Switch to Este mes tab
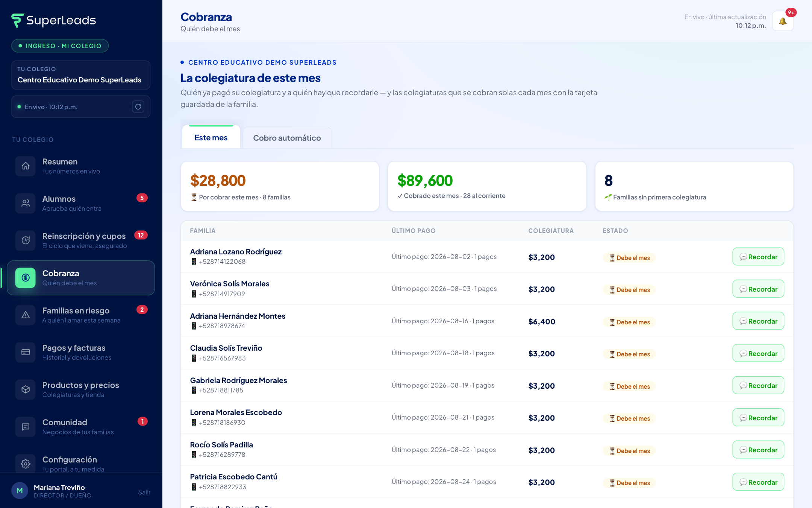 (211, 137)
